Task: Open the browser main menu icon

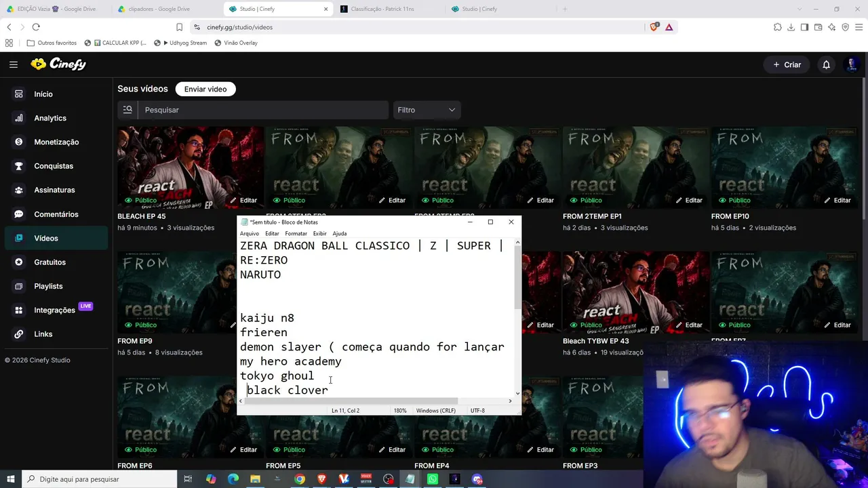Action: coord(859,27)
